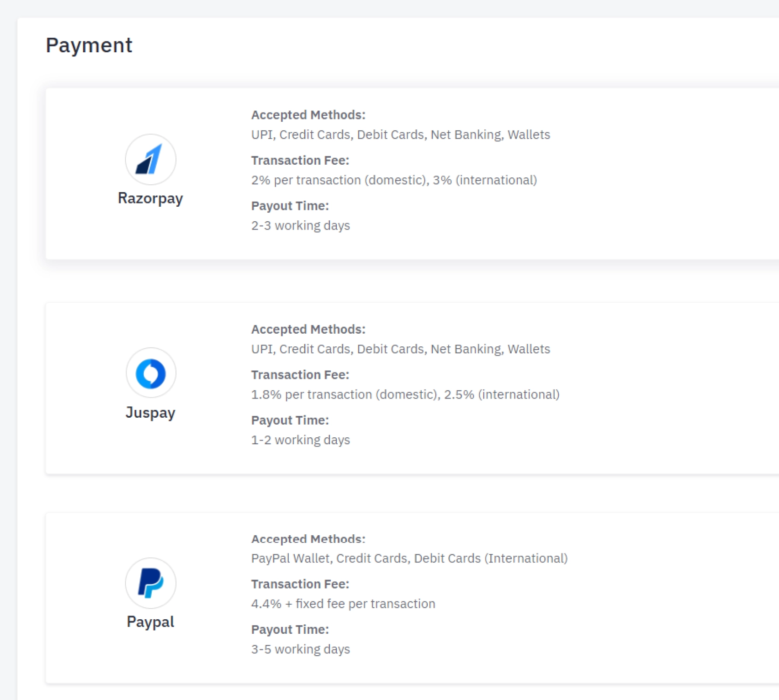779x700 pixels.
Task: Click Juspay's UPI, Credit Cards methods list
Action: tap(401, 349)
